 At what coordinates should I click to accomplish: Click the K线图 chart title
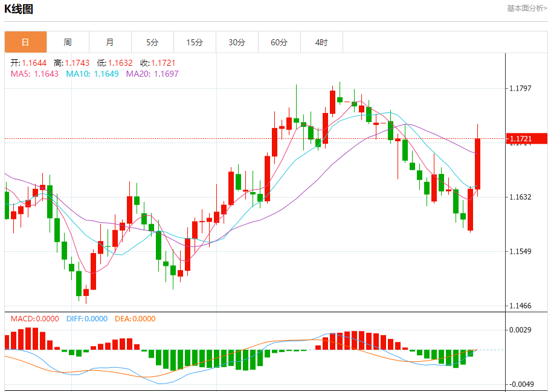tap(19, 9)
